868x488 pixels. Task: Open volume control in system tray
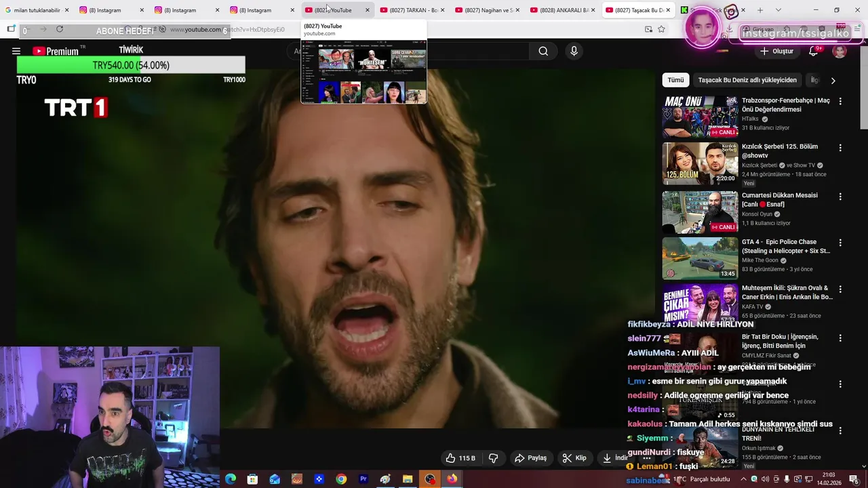coord(766,479)
